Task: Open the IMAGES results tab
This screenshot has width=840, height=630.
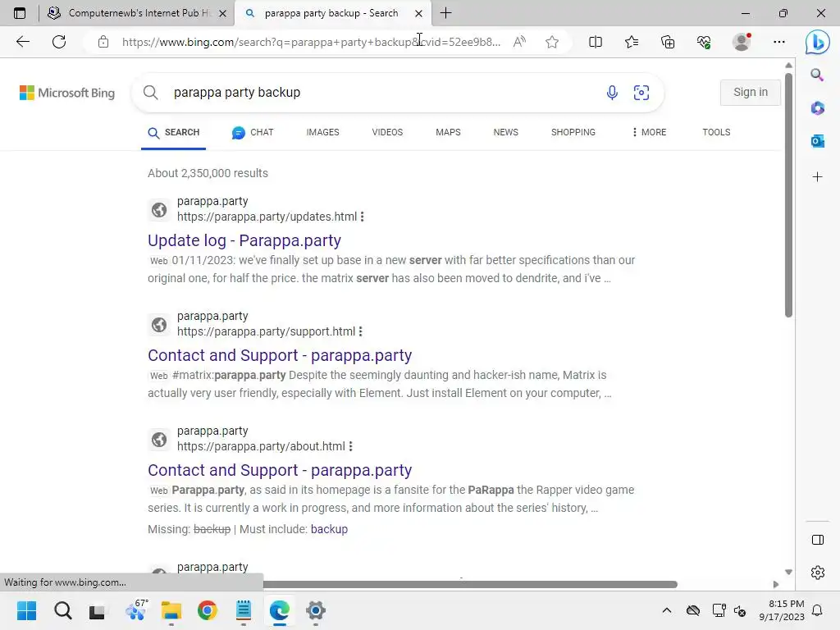Action: pyautogui.click(x=322, y=132)
